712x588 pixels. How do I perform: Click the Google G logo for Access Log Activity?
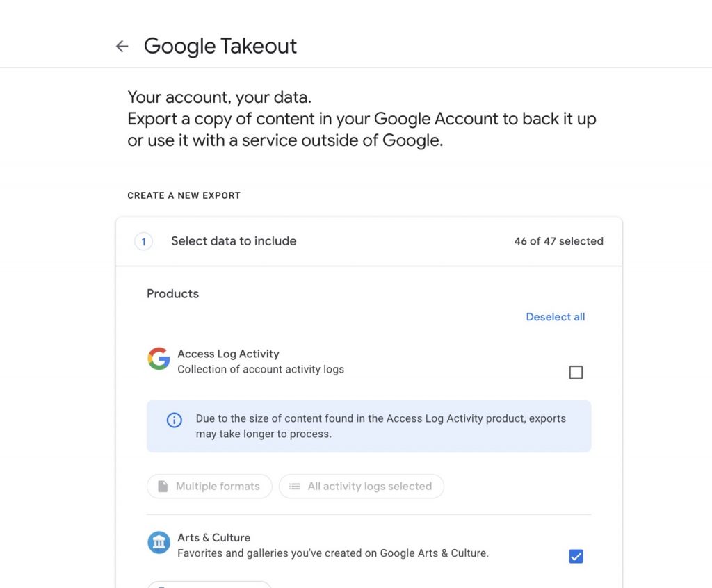pyautogui.click(x=159, y=359)
